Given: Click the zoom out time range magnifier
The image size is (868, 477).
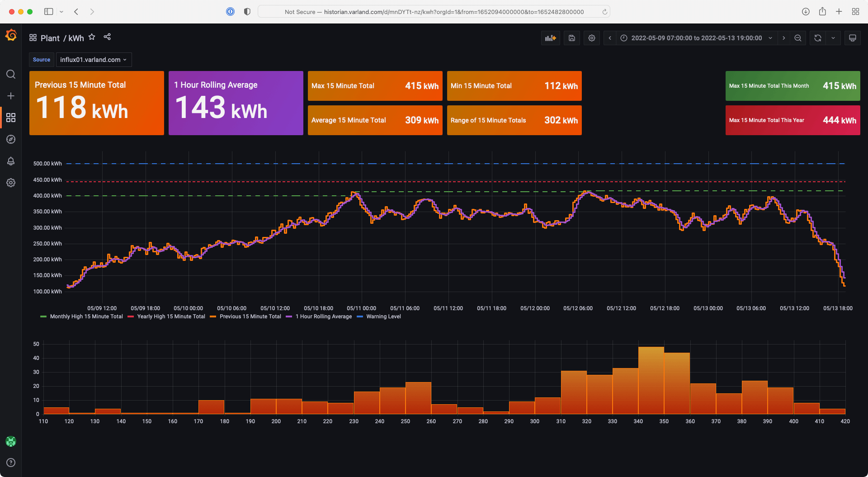Looking at the screenshot, I should [x=798, y=38].
